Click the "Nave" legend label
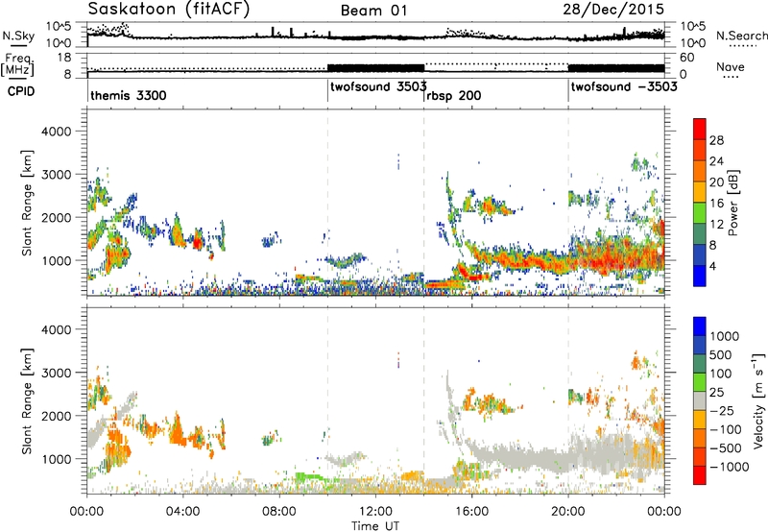Image resolution: width=768 pixels, height=532 pixels. (731, 66)
